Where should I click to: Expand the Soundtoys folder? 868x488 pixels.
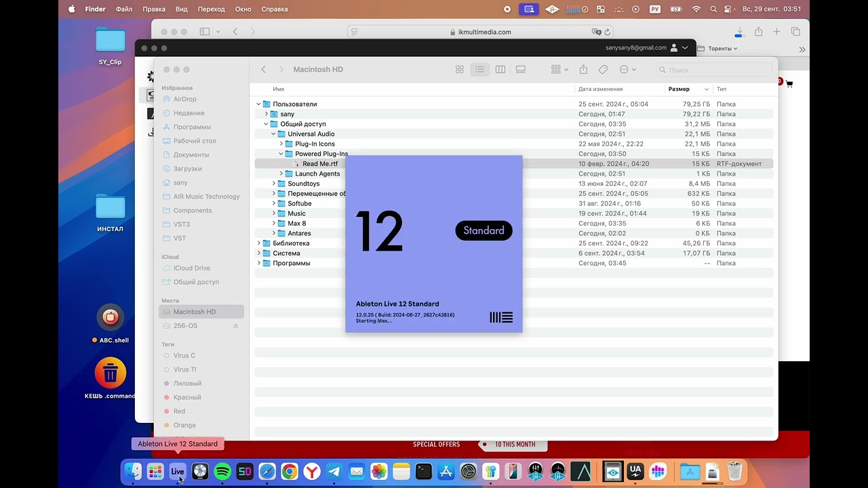point(273,184)
